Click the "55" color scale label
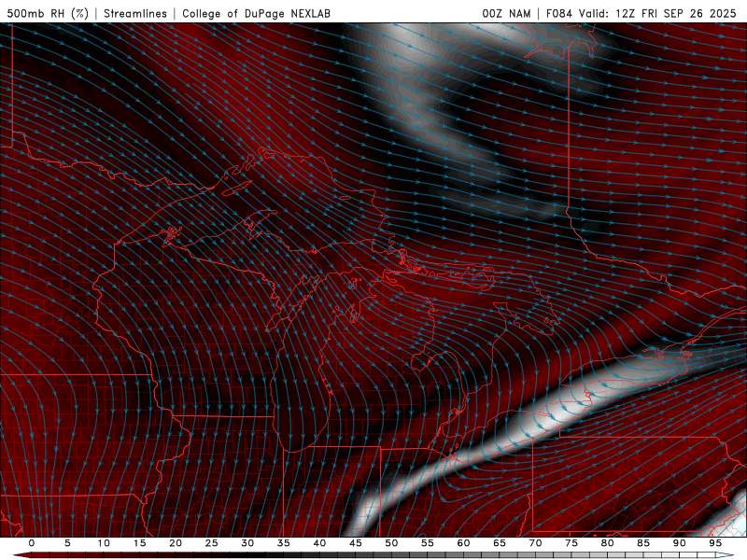This screenshot has height=560, width=747. click(x=428, y=543)
